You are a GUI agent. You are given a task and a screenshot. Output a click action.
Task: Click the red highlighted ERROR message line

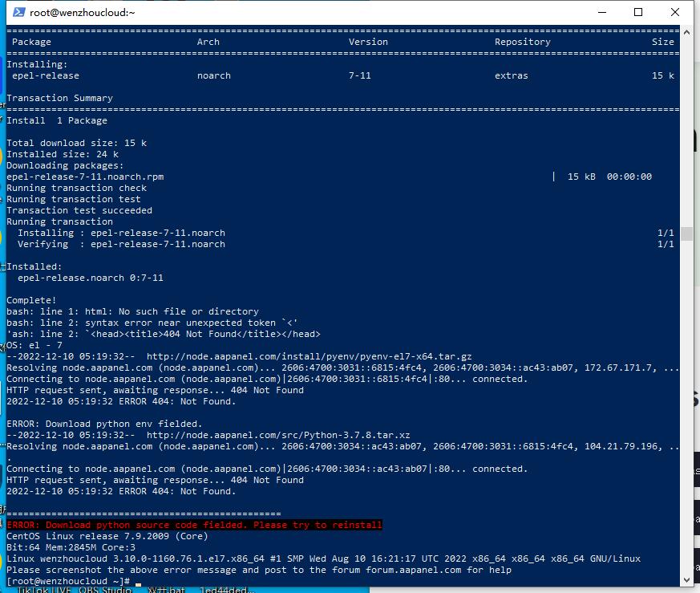point(194,525)
